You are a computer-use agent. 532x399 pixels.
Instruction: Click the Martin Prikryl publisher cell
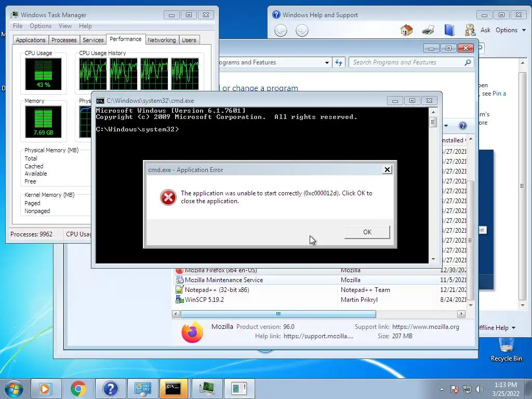point(359,300)
